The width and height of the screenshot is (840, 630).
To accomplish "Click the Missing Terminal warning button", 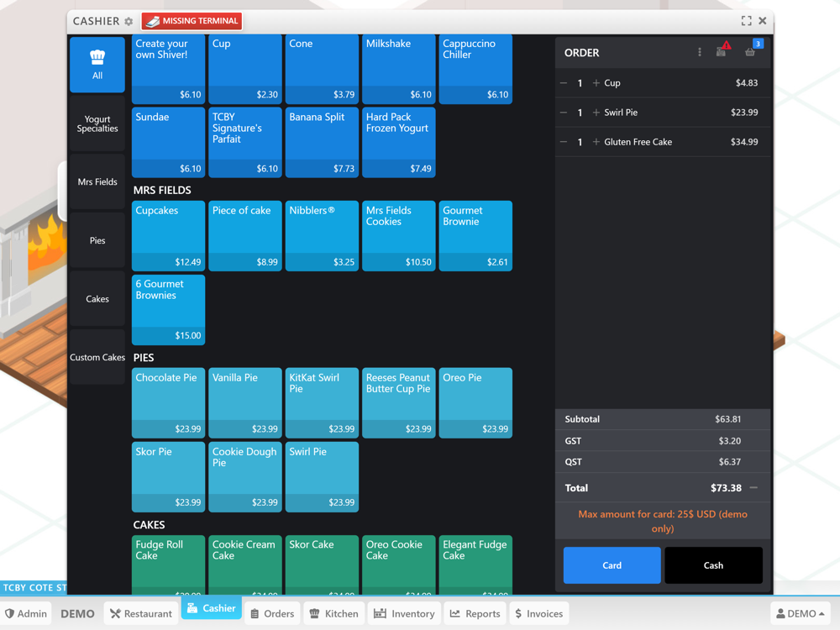I will [192, 21].
